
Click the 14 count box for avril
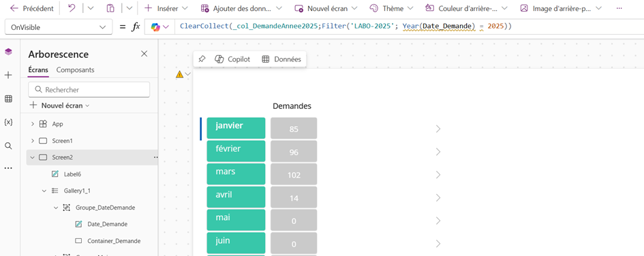click(x=294, y=197)
